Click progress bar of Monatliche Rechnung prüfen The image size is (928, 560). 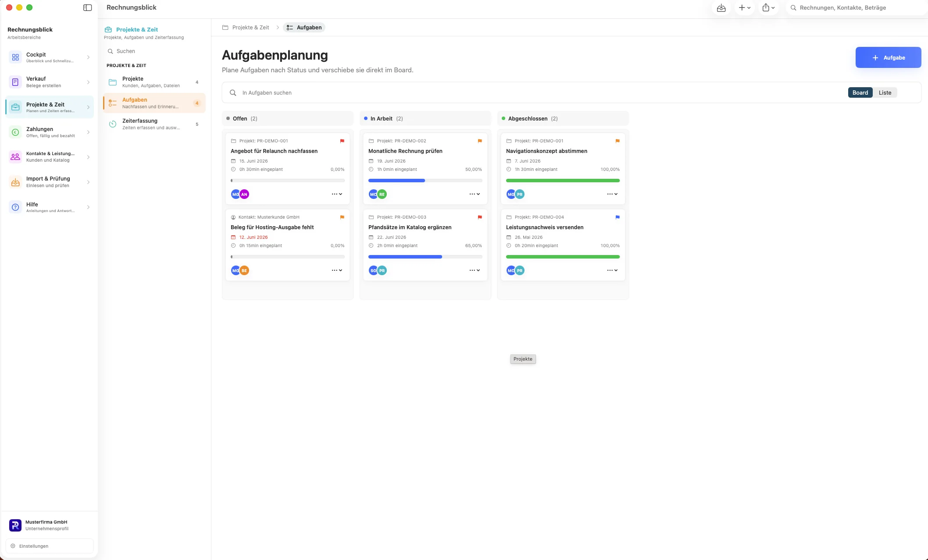tap(425, 181)
